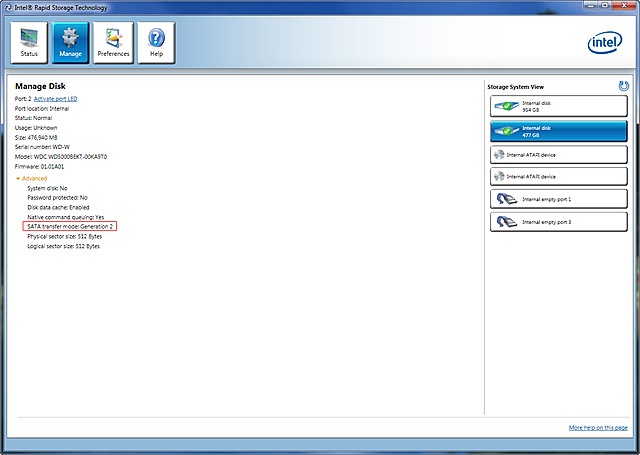Click Disk data cache: Enabled line
Image resolution: width=640 pixels, height=455 pixels.
tap(58, 207)
